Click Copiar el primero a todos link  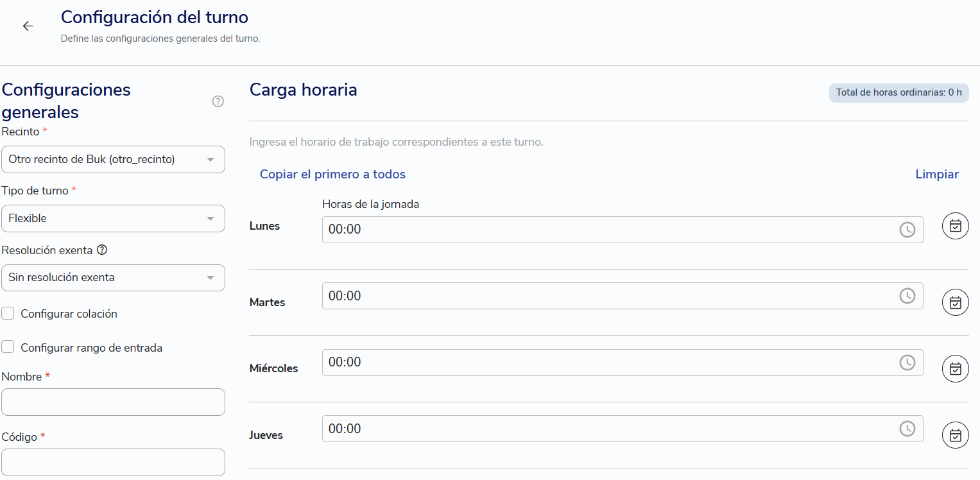click(x=332, y=175)
